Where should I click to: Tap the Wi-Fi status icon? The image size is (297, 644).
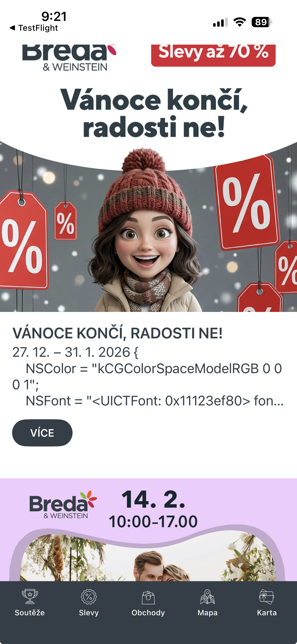point(240,22)
